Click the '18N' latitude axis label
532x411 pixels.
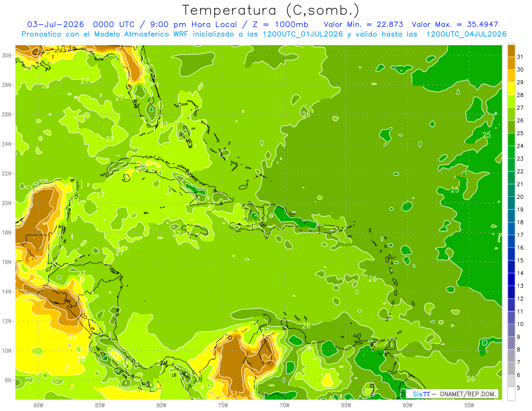(8, 232)
